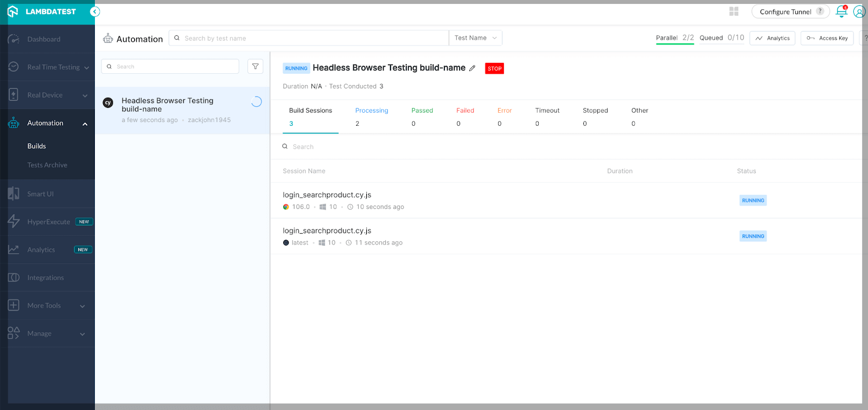The height and width of the screenshot is (410, 868).
Task: Click RUNNING status of the Chrome 106.0 session
Action: [x=753, y=200]
